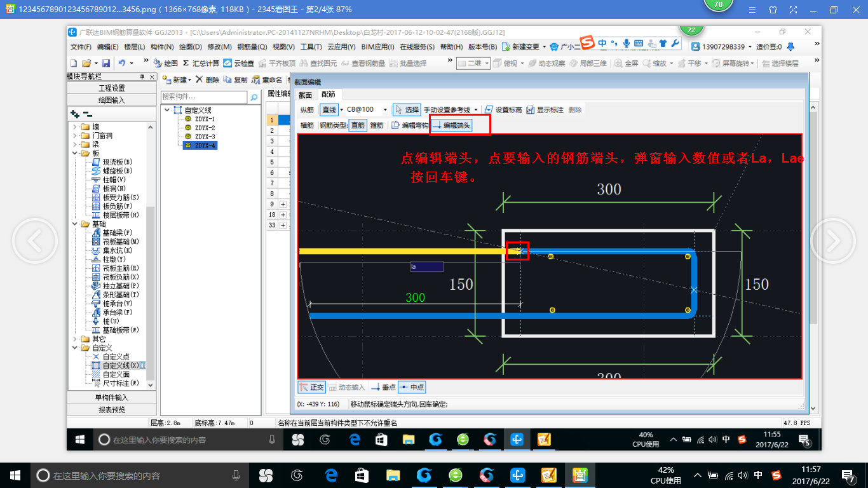The image size is (868, 488).
Task: Click outer Windows Start button
Action: pos(15,475)
